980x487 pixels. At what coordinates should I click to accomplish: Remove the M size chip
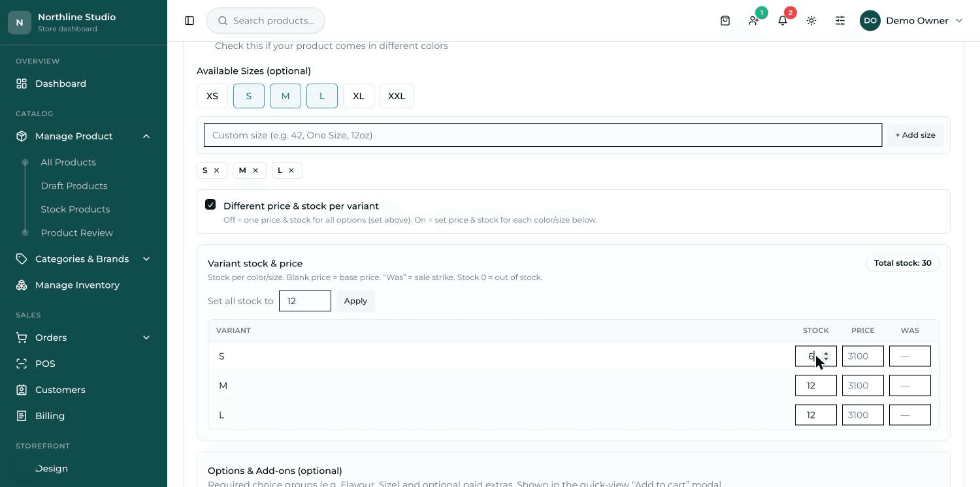tap(255, 170)
